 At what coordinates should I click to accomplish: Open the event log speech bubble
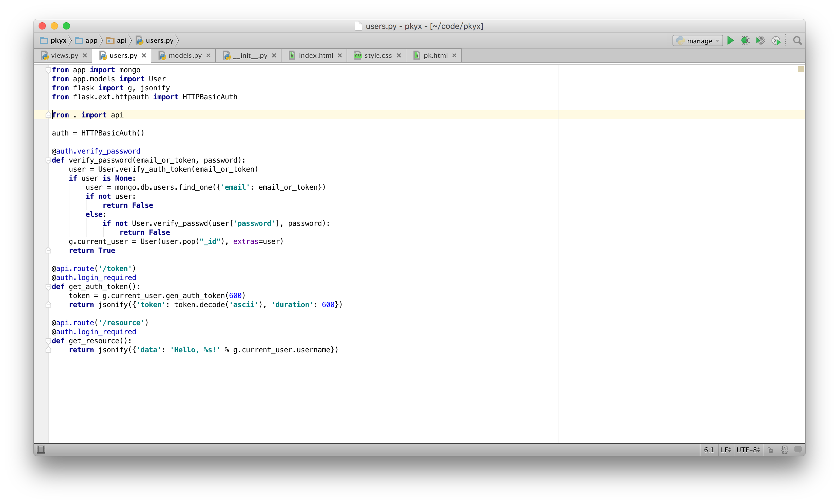click(798, 450)
